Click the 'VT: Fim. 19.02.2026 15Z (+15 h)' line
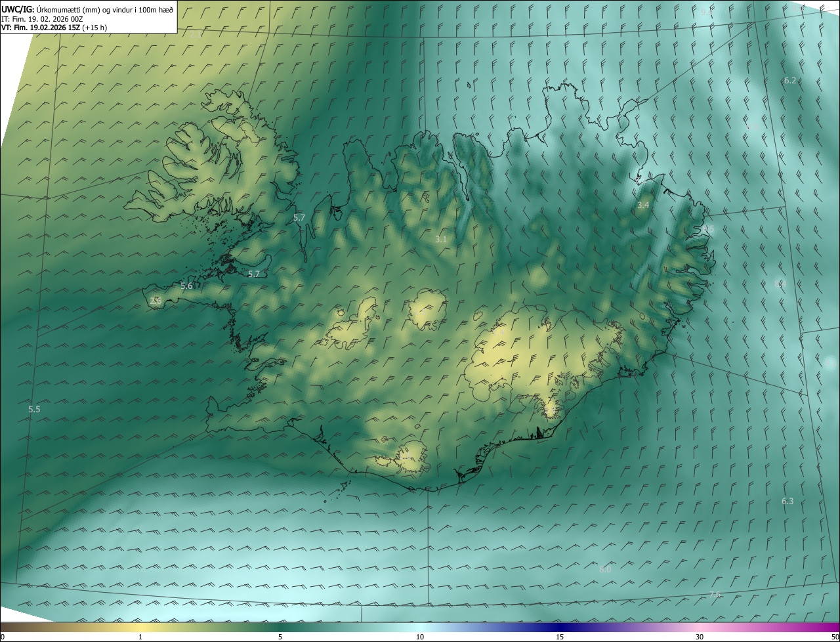The height and width of the screenshot is (642, 840). (54, 28)
